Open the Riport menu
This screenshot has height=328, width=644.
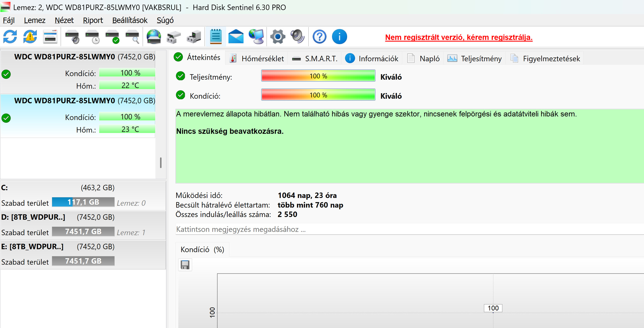pyautogui.click(x=93, y=20)
